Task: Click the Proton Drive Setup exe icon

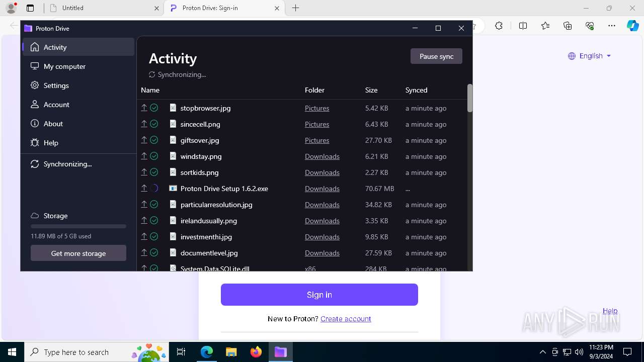Action: click(x=173, y=188)
